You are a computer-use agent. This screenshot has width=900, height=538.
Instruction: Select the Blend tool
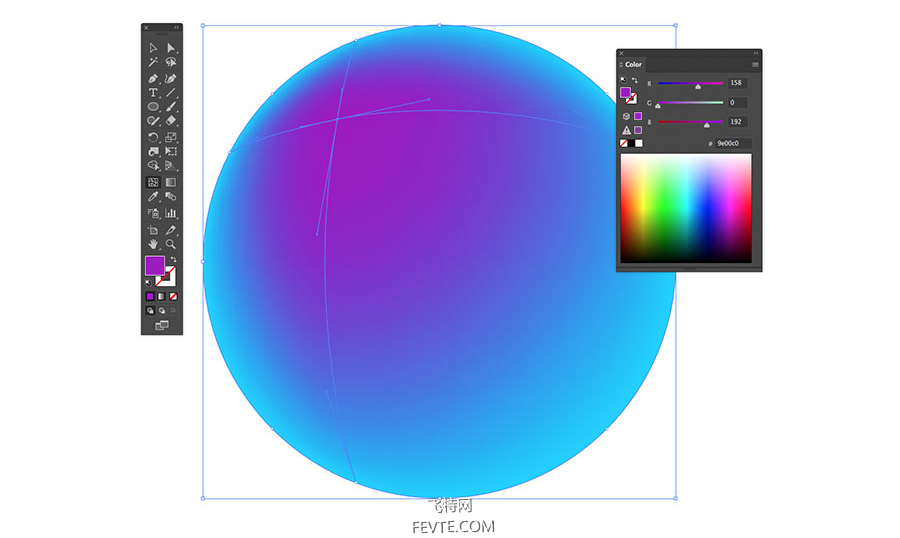point(170,196)
